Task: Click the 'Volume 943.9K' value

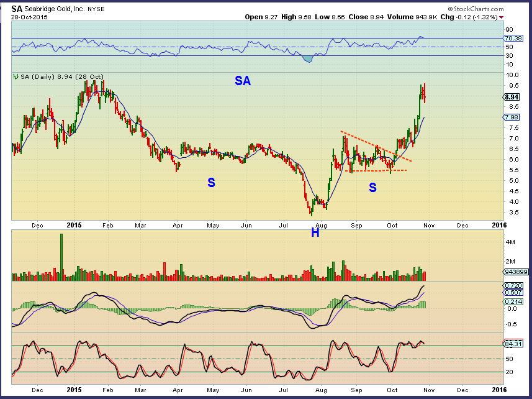Action: [412, 17]
